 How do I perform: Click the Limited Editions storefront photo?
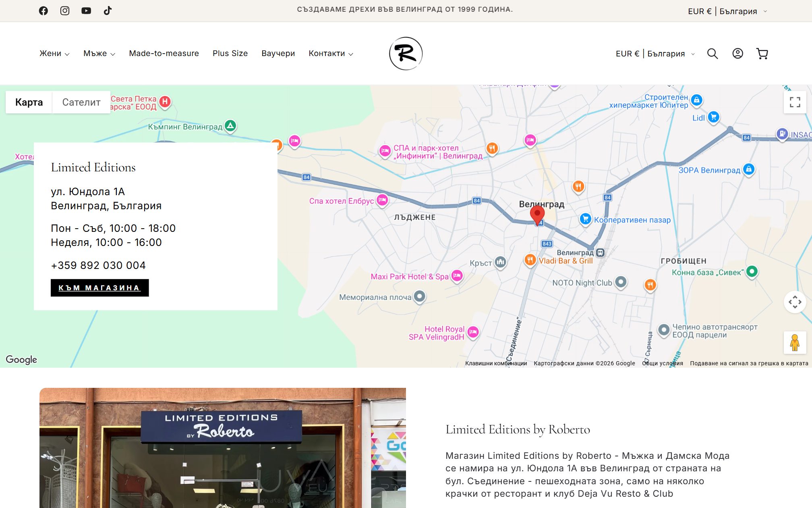coord(223,448)
